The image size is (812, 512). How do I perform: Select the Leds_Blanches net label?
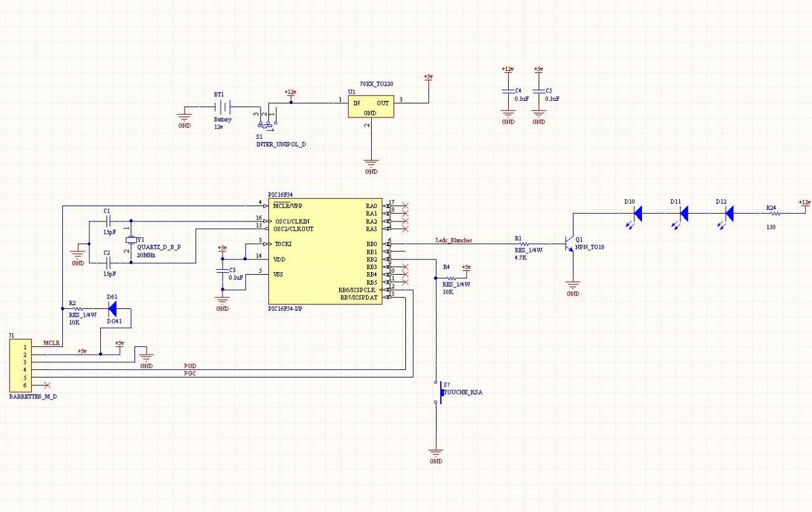[454, 240]
